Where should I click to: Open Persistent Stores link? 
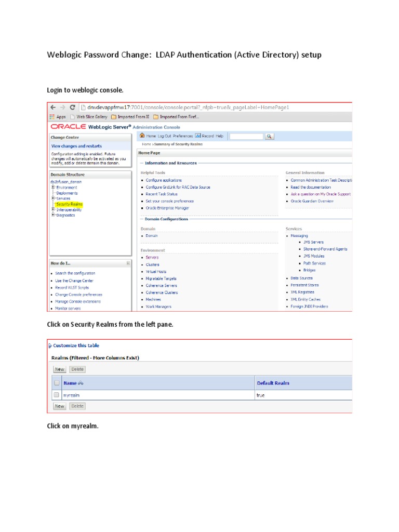point(304,285)
